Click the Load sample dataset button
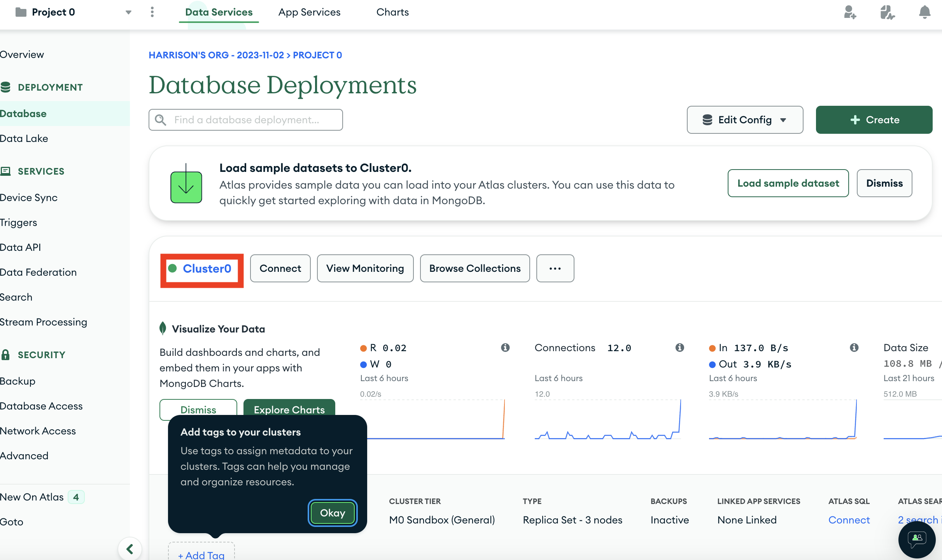This screenshot has width=942, height=560. [788, 183]
